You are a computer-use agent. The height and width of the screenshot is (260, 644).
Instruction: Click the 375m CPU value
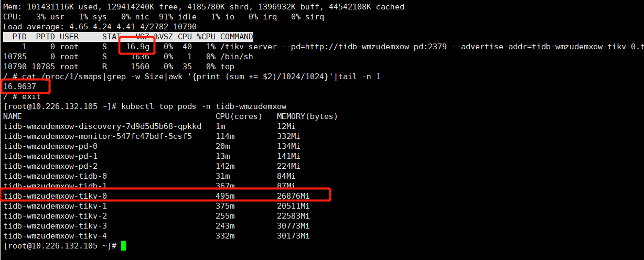[225, 206]
